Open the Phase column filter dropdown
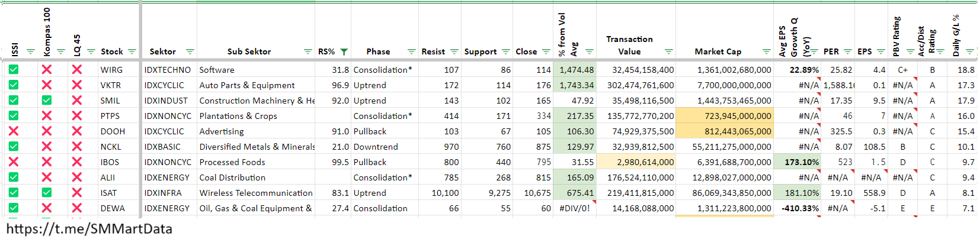This screenshot has height=242, width=980. tap(411, 52)
